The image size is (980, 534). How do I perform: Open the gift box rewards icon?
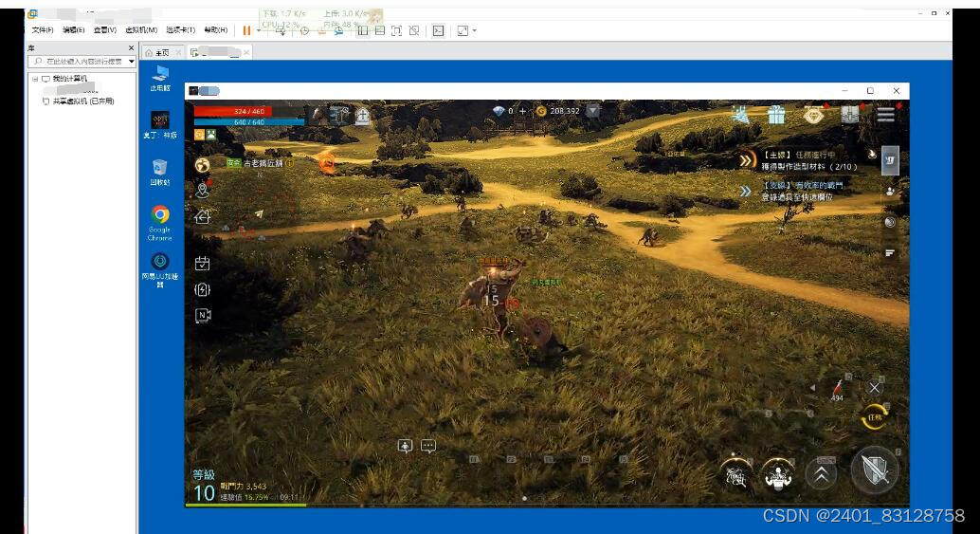click(776, 115)
